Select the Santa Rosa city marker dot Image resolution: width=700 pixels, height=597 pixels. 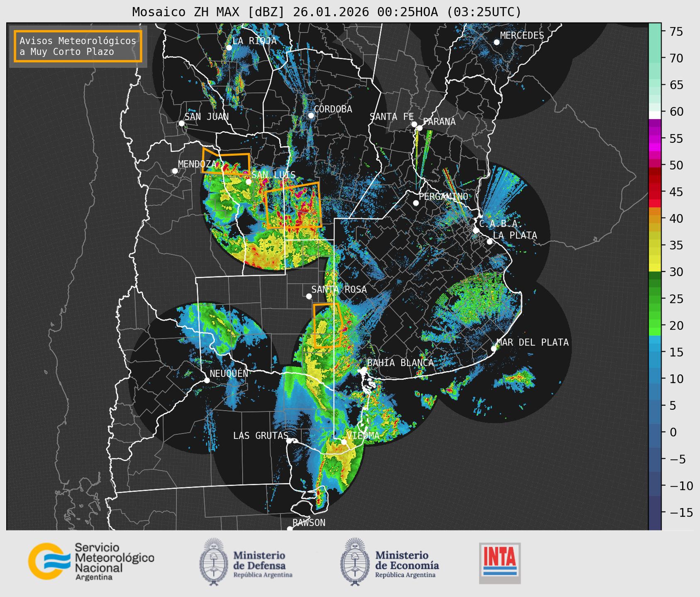pyautogui.click(x=309, y=296)
